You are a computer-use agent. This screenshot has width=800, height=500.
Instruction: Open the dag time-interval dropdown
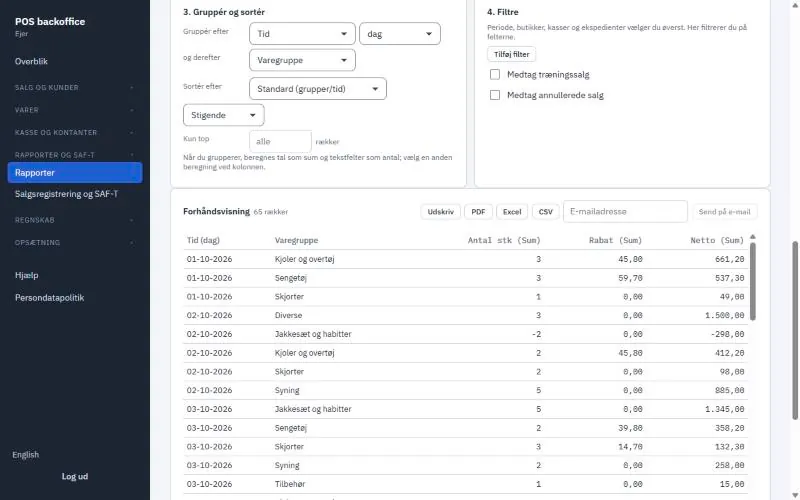[399, 34]
